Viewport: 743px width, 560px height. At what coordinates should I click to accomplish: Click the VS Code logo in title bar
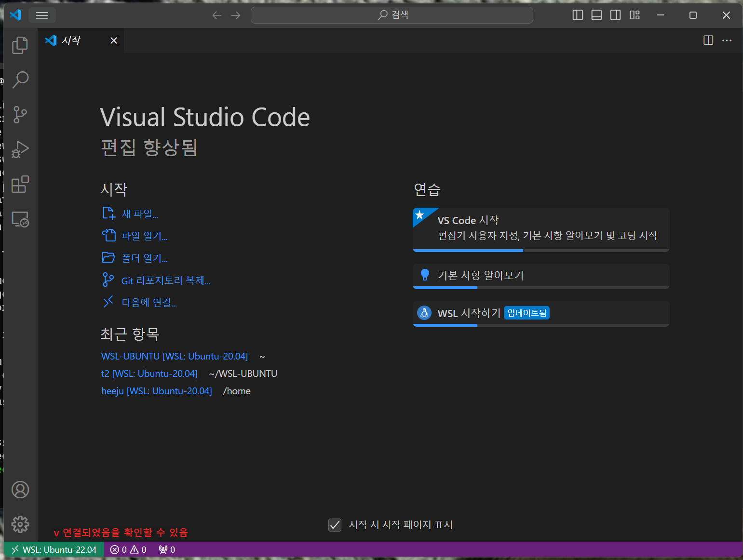click(x=15, y=15)
